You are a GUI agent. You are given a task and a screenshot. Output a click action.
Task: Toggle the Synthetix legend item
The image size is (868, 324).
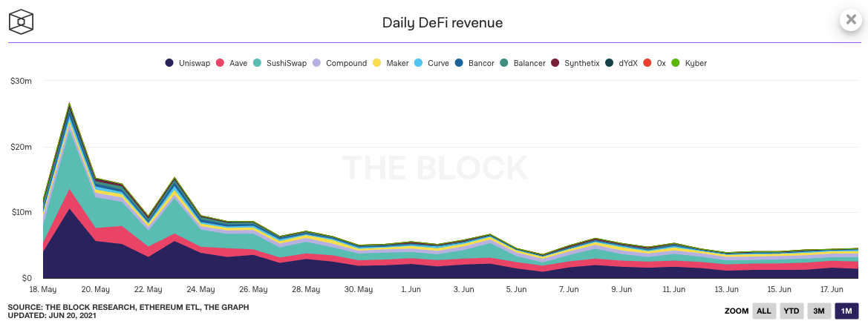[575, 63]
